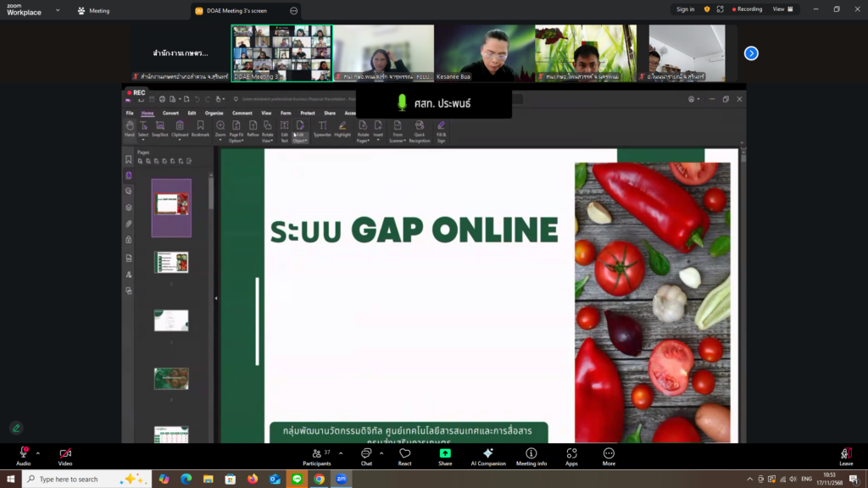Unmute microphone with the Audio button
Viewport: 868px width, 488px height.
click(x=23, y=455)
